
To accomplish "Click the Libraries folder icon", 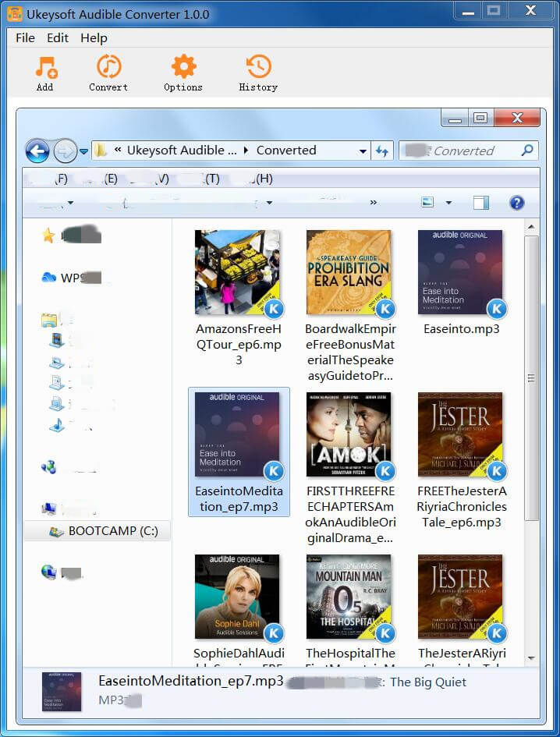I will 49,320.
